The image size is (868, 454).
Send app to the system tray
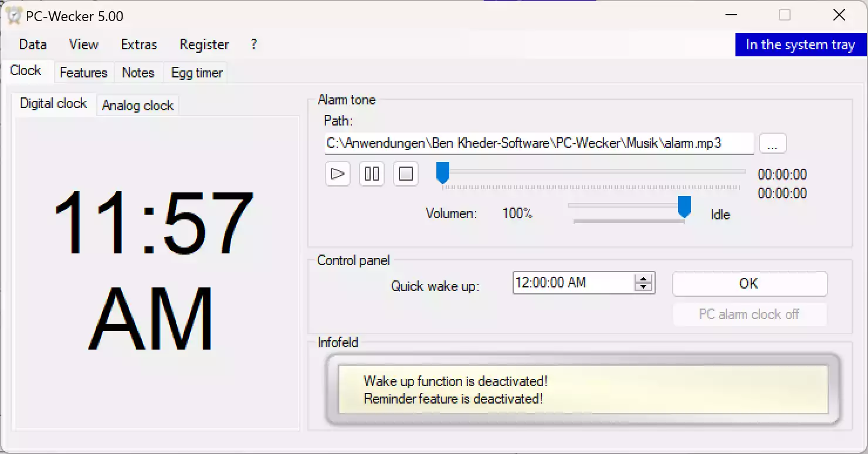tap(800, 45)
